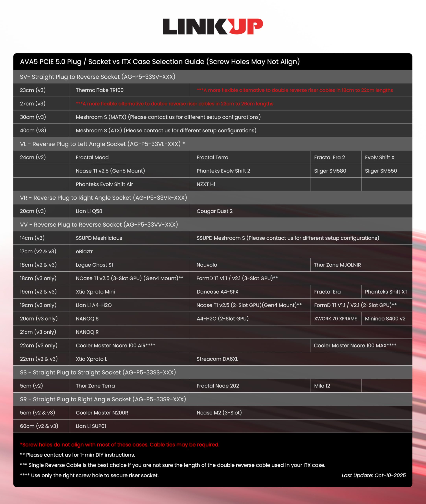Select Lian Li SUP01 entry
The width and height of the screenshot is (426, 504).
pos(91,426)
